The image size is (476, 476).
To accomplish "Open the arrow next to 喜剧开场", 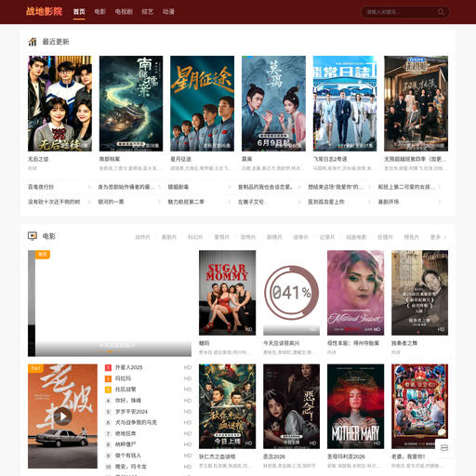I will [x=440, y=202].
